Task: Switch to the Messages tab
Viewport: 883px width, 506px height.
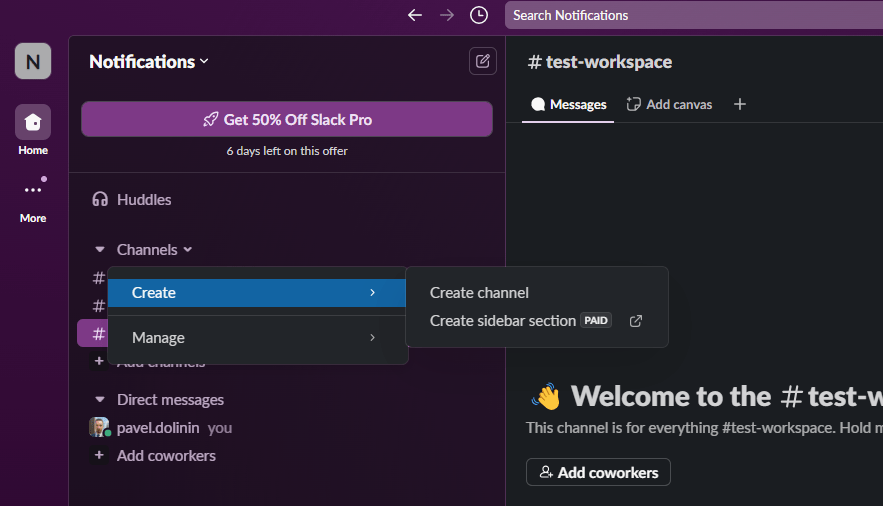Action: tap(569, 104)
